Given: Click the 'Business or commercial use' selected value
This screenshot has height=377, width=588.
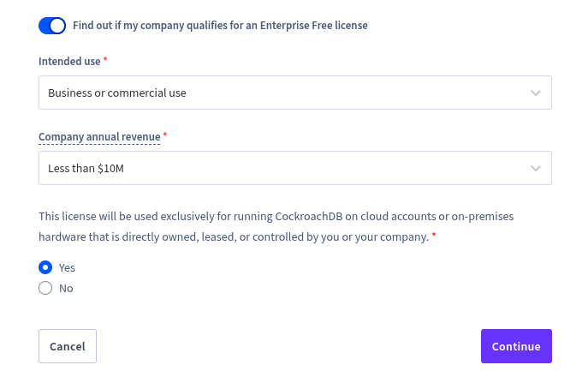Looking at the screenshot, I should click(117, 93).
